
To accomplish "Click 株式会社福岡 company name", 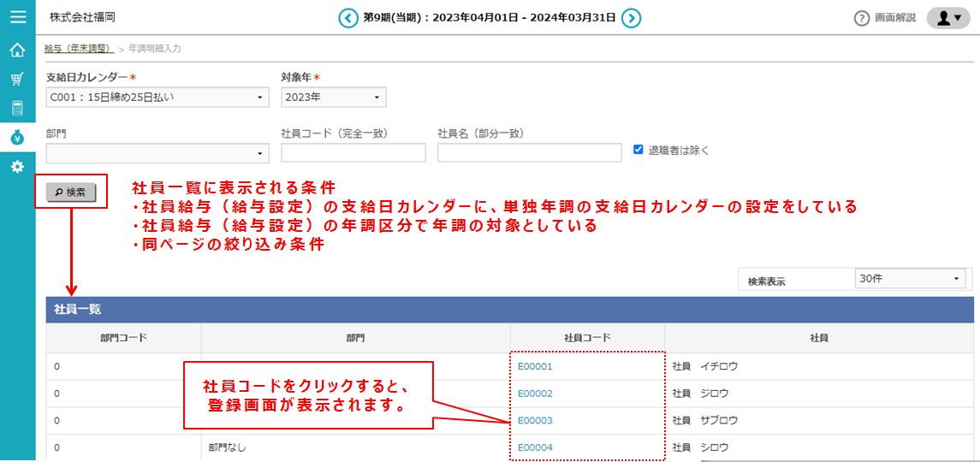I will pyautogui.click(x=82, y=17).
